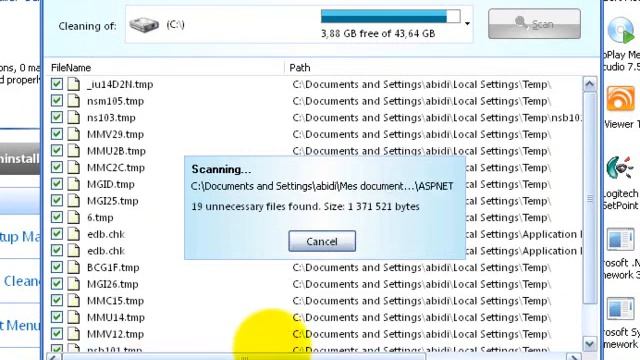
Task: Click the MGI26.tmp file icon
Action: pos(73,284)
